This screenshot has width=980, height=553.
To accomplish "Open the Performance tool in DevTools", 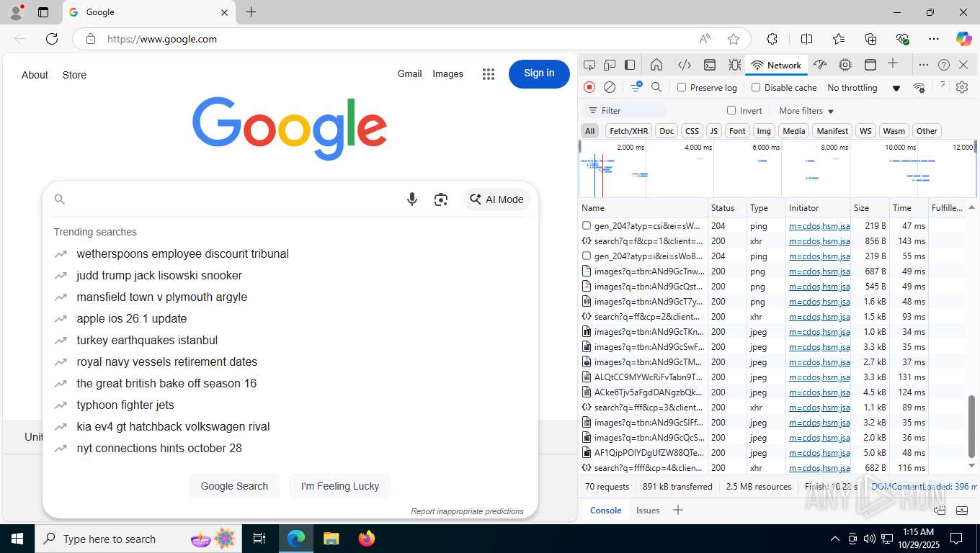I will (x=820, y=65).
